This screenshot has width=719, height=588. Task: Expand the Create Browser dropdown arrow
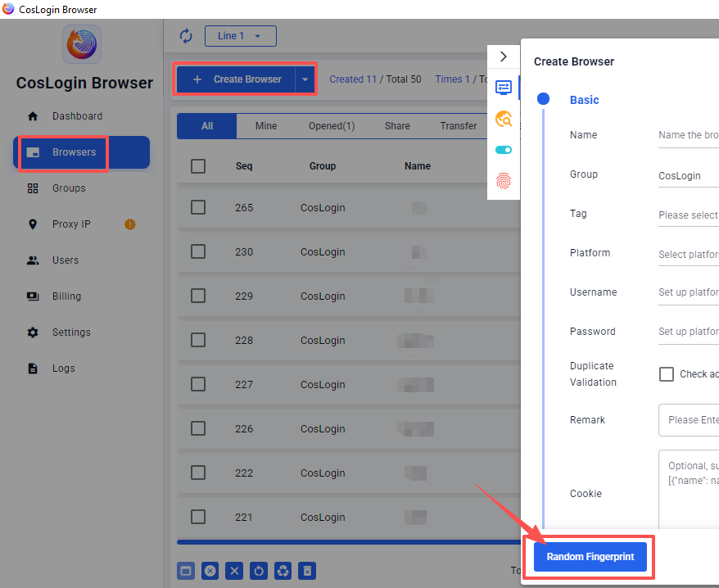click(x=305, y=79)
